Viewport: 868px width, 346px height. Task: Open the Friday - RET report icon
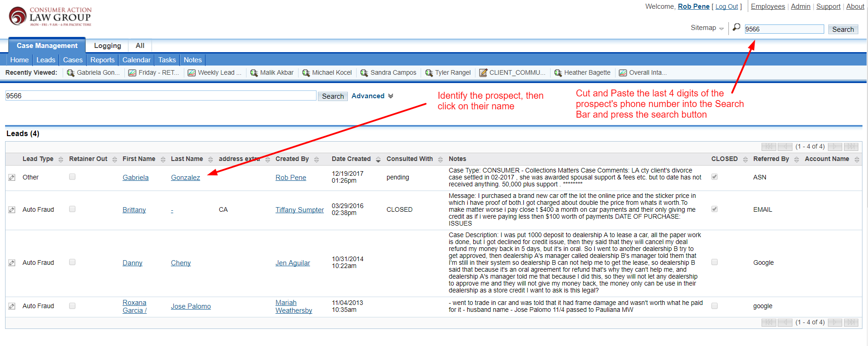(132, 73)
